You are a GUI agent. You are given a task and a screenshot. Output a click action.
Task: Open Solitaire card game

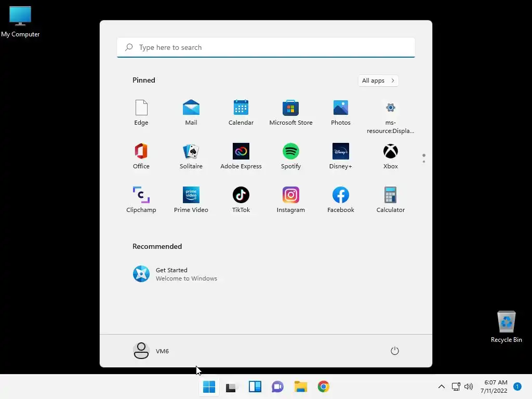coord(191,156)
